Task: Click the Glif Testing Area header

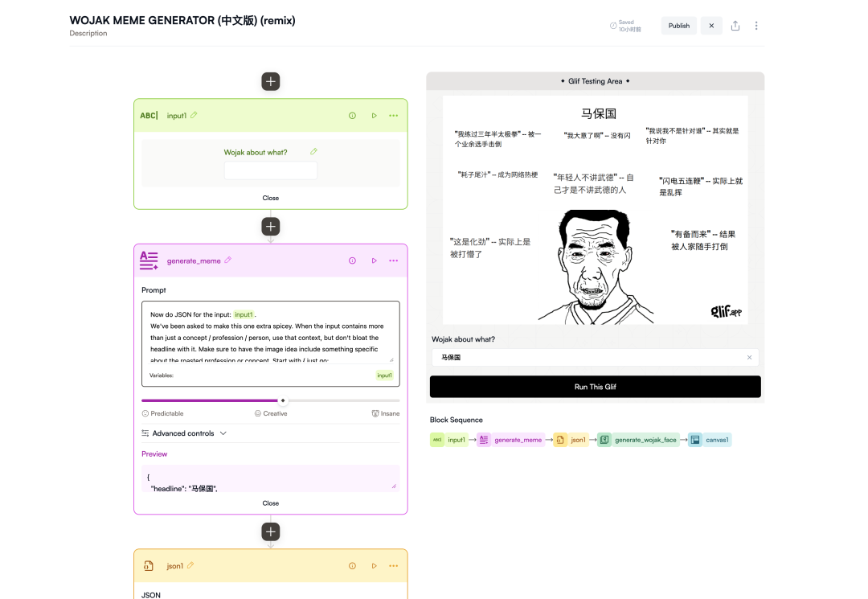Action: (595, 81)
